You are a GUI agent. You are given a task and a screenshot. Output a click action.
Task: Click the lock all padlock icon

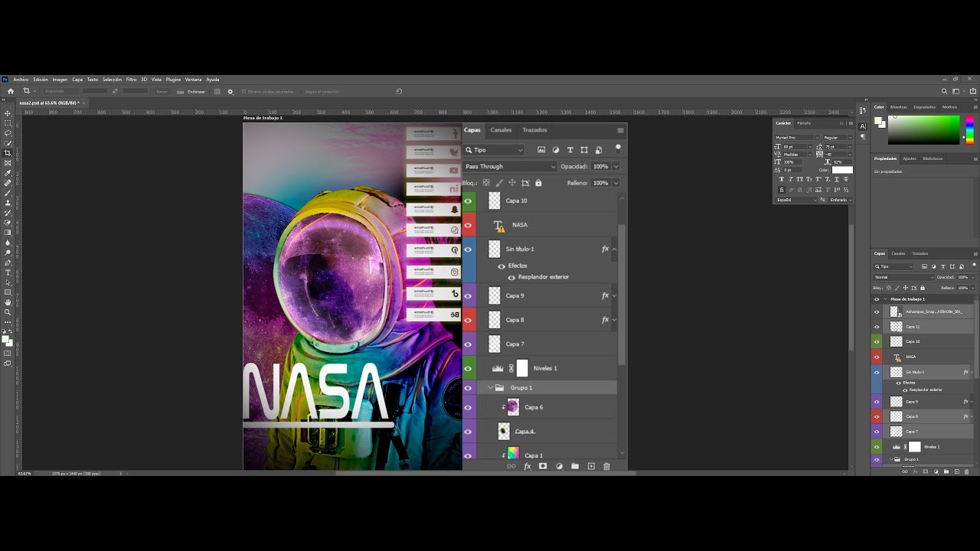(538, 183)
